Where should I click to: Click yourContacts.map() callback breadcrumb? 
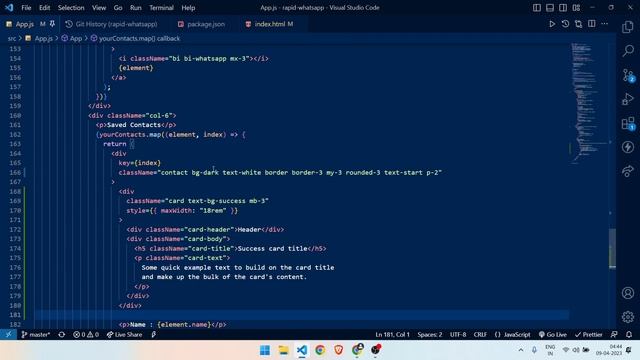[x=139, y=38]
